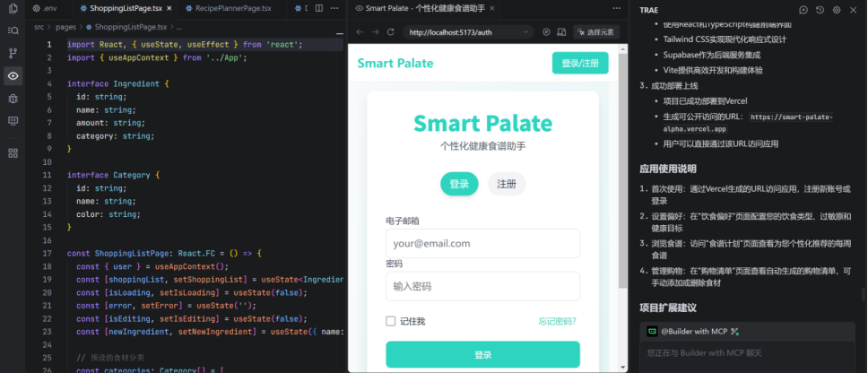Toggle the device emulation icon in preview toolbar
This screenshot has height=373, width=868.
[561, 32]
